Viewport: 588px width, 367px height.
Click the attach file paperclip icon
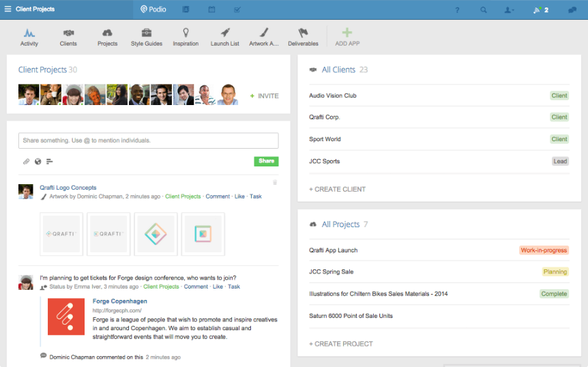click(x=26, y=162)
